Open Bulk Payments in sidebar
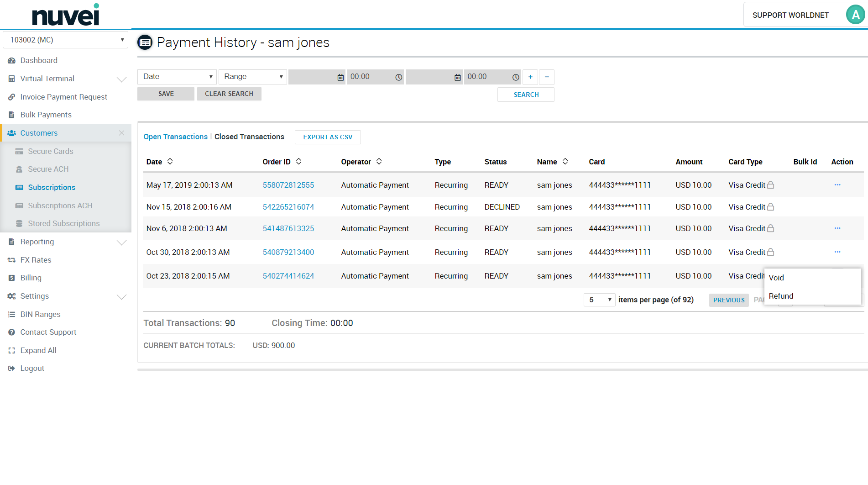Image resolution: width=868 pixels, height=485 pixels. point(46,115)
